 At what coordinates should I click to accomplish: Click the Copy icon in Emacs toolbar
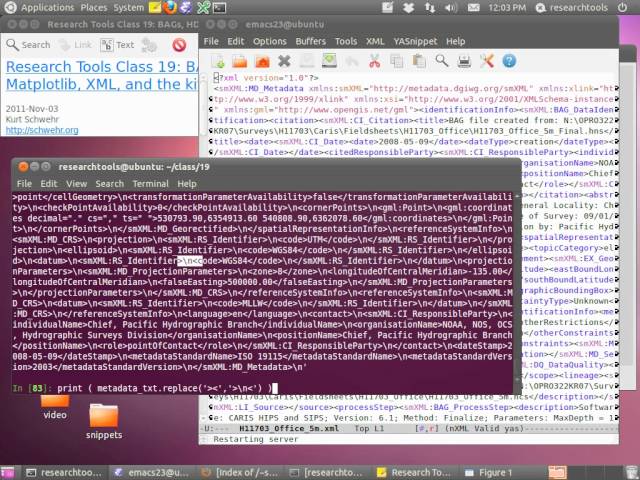(396, 61)
